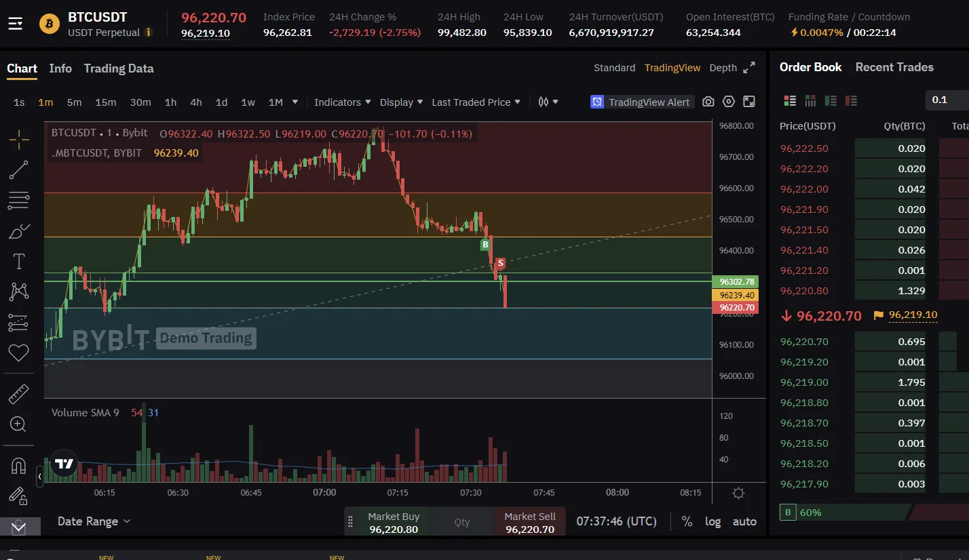Open the order book 0.1 grouping dropdown
The height and width of the screenshot is (560, 969).
pos(947,100)
